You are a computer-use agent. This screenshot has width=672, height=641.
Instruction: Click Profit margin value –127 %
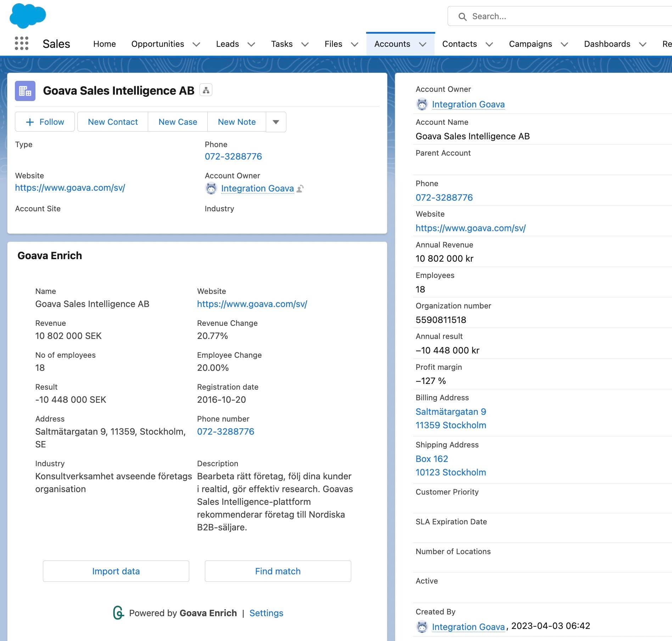pos(431,381)
